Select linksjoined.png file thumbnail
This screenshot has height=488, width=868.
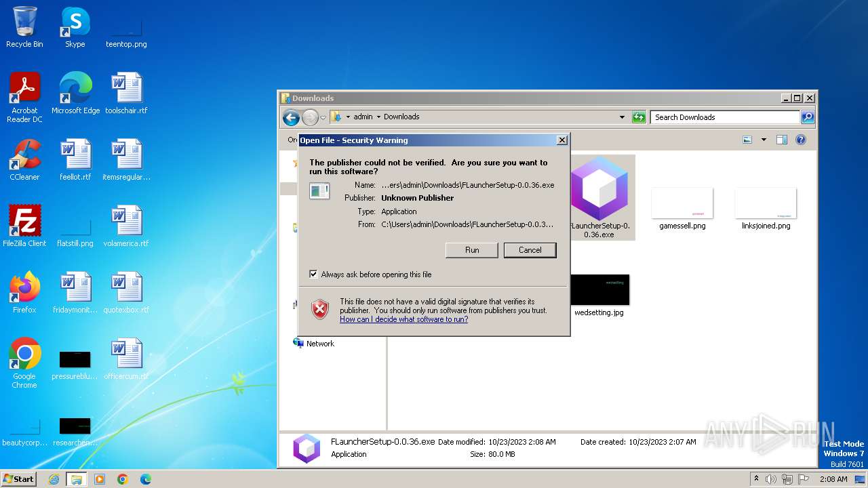tap(766, 208)
